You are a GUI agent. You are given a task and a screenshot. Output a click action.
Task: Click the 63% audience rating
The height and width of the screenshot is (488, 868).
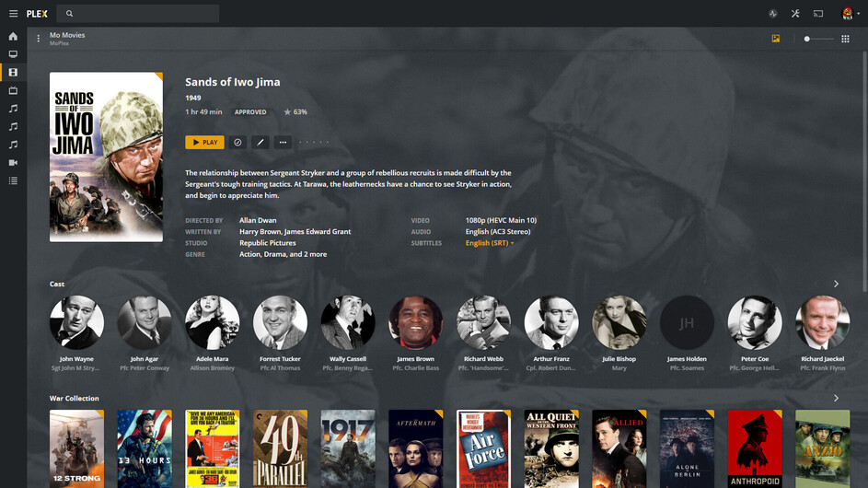click(x=295, y=112)
